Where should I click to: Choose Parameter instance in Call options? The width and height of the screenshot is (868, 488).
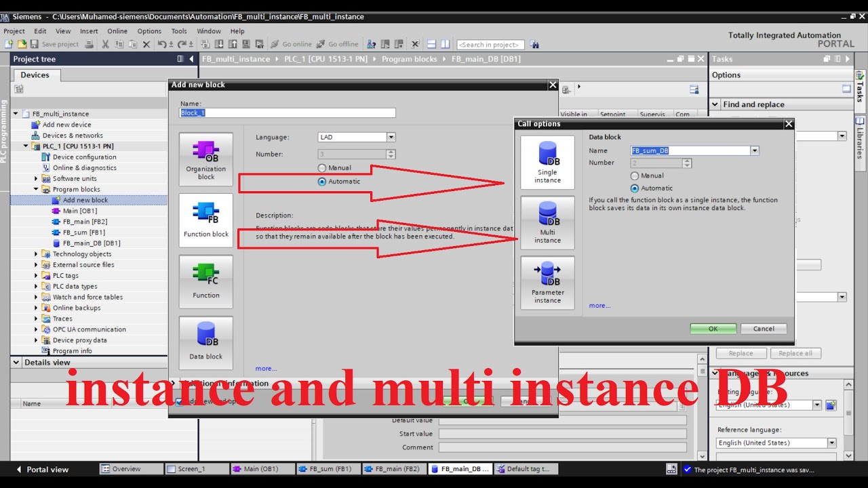click(547, 283)
